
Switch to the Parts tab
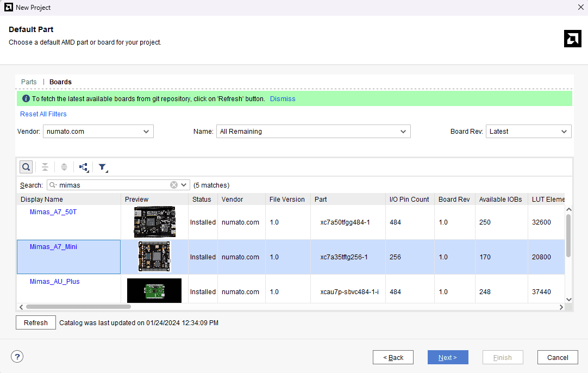(29, 82)
